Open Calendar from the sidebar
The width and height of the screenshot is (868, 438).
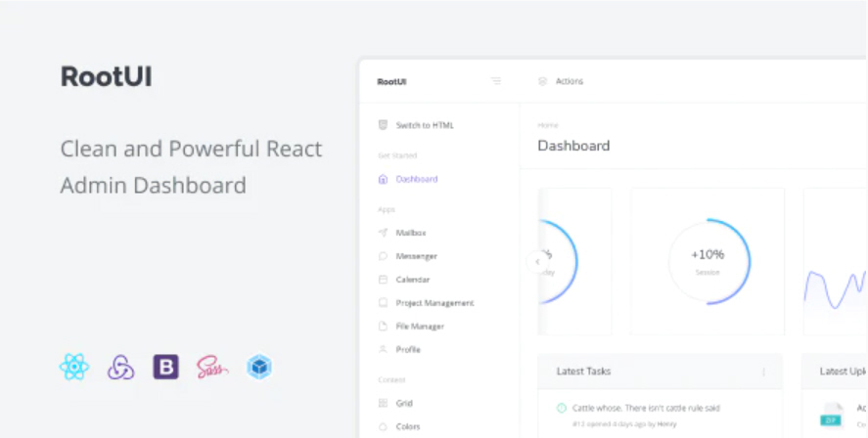pos(412,280)
